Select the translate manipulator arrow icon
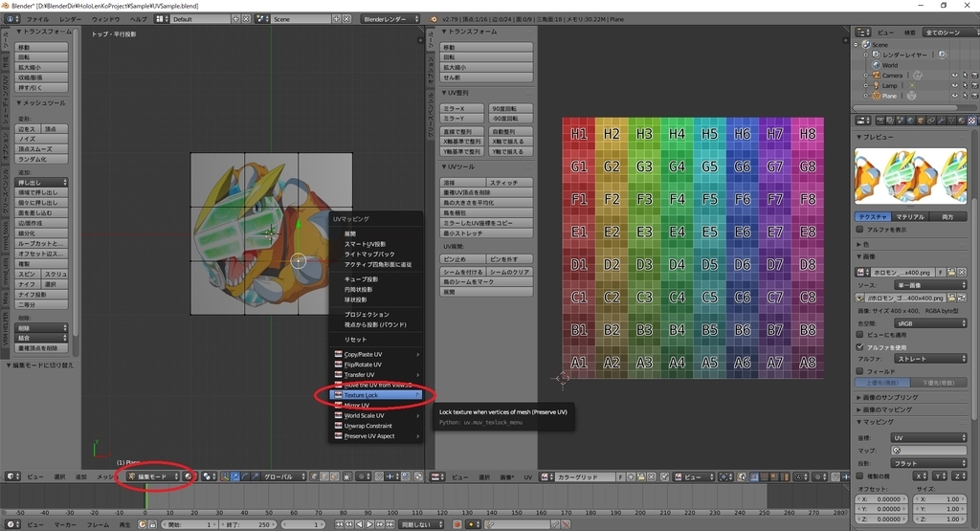 coord(235,476)
